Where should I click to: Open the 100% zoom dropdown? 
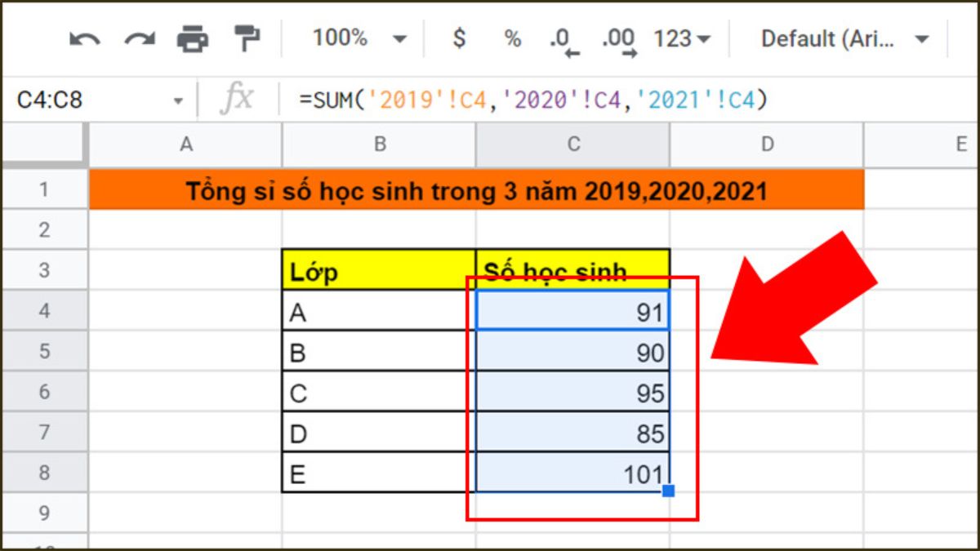[x=359, y=37]
